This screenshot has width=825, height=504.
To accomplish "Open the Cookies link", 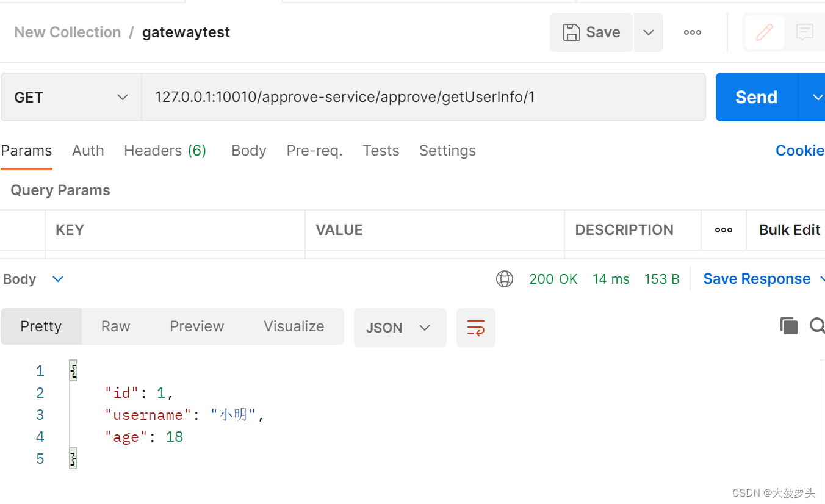I will (800, 151).
